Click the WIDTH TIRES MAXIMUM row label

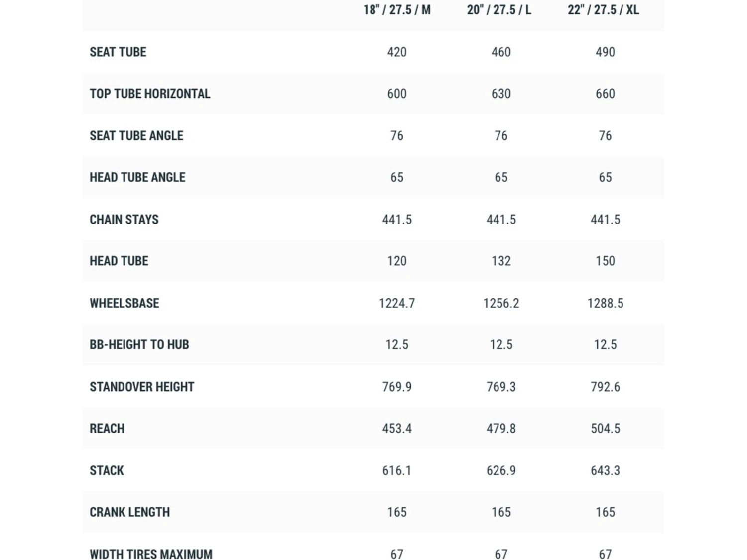click(x=151, y=554)
